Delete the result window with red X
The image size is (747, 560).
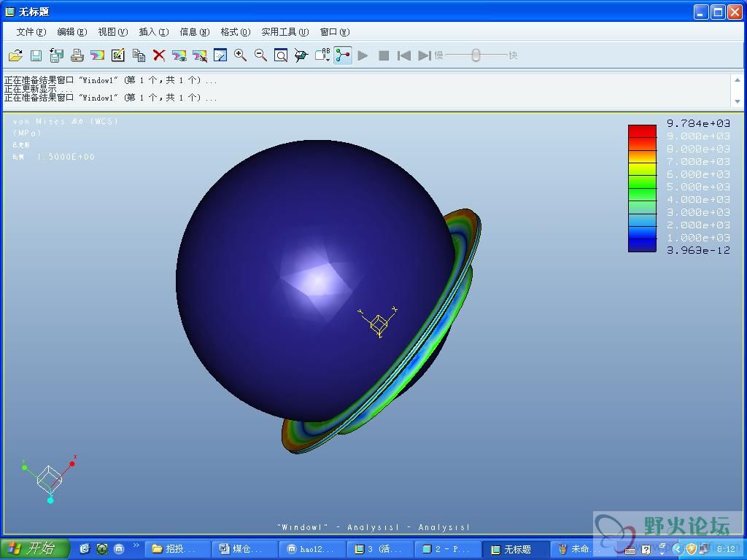point(159,55)
